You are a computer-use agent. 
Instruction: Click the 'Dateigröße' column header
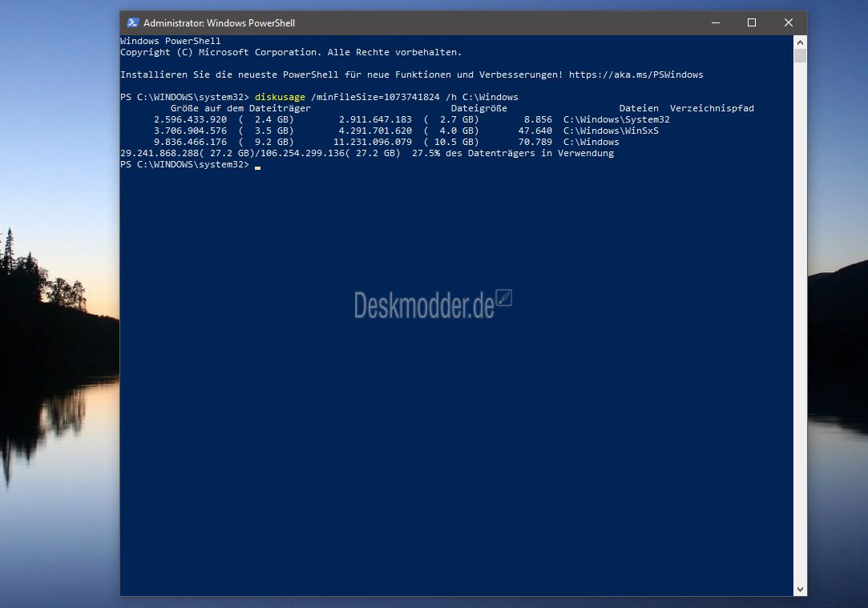click(x=478, y=108)
